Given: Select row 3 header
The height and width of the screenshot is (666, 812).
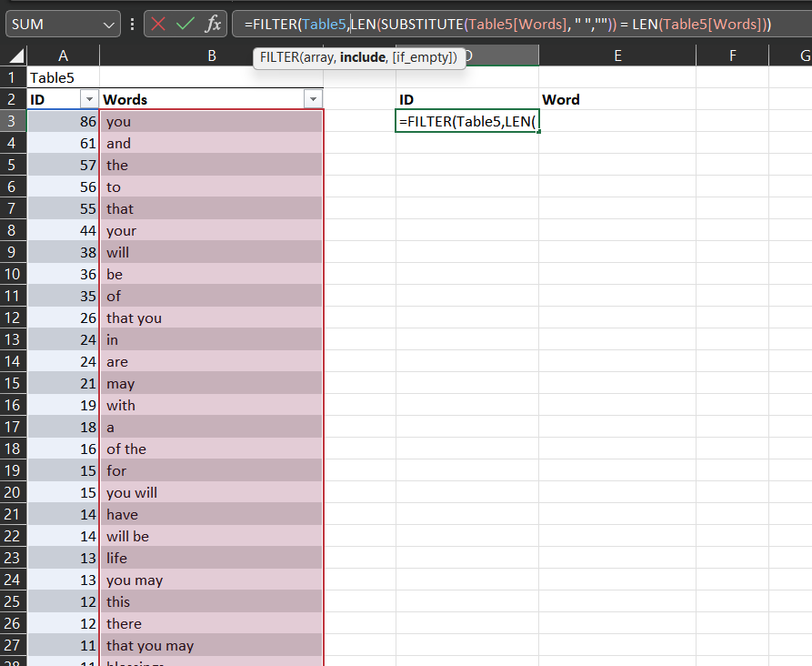Looking at the screenshot, I should 13,121.
